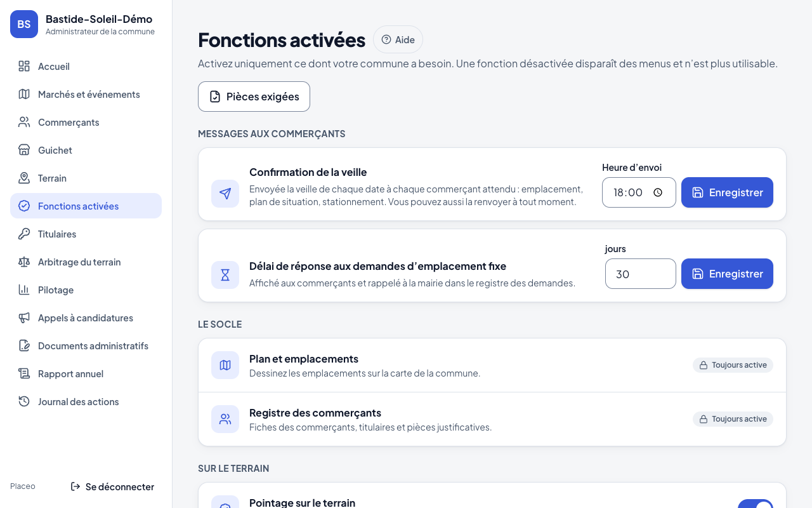Click the Toujours active badge for Plan et emplacements
Viewport: 812px width, 508px height.
pyautogui.click(x=733, y=365)
